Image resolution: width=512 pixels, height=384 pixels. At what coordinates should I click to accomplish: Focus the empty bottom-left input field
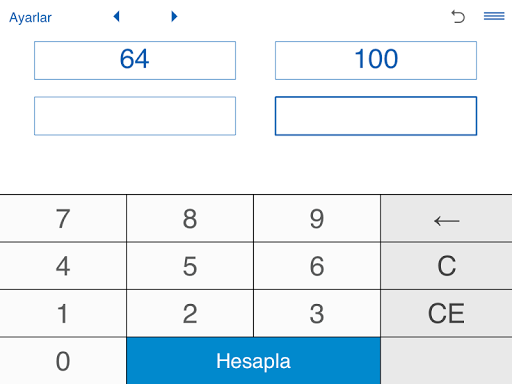click(135, 116)
